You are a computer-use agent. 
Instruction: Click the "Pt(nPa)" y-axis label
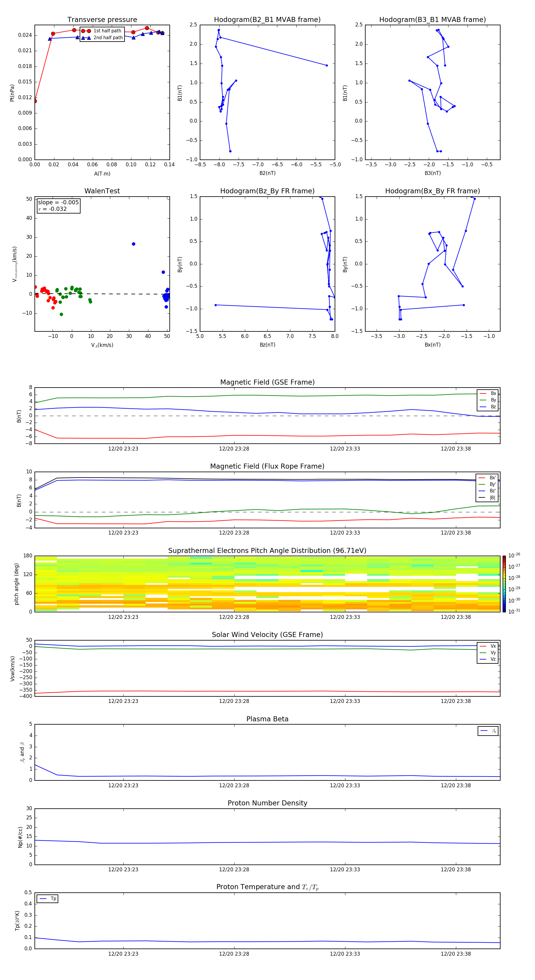(12, 93)
